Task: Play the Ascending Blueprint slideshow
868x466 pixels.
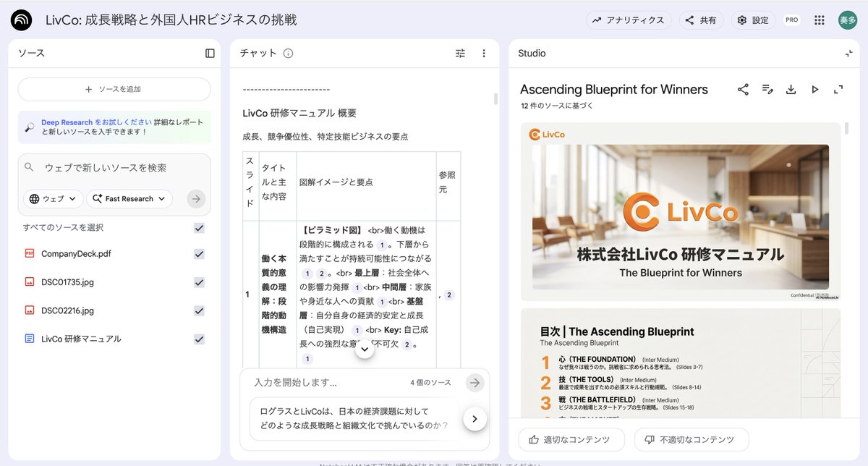Action: (814, 89)
